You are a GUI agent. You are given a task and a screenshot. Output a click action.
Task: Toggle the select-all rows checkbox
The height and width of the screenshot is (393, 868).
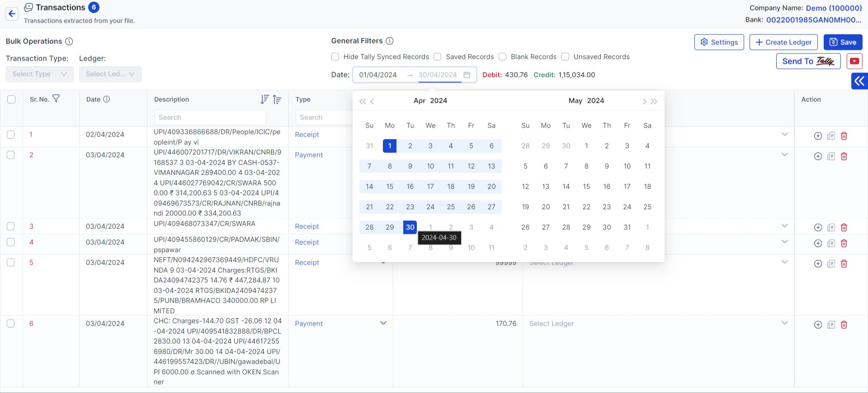11,99
